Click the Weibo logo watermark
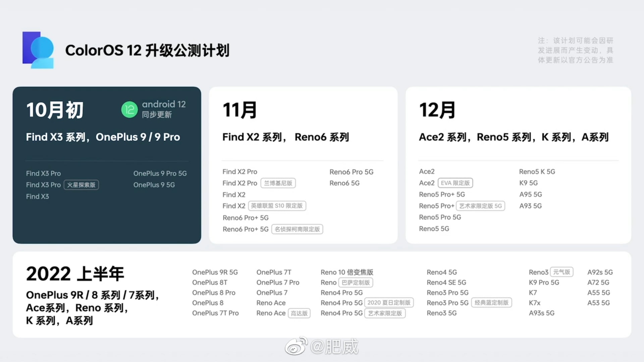This screenshot has height=362, width=644. (296, 346)
